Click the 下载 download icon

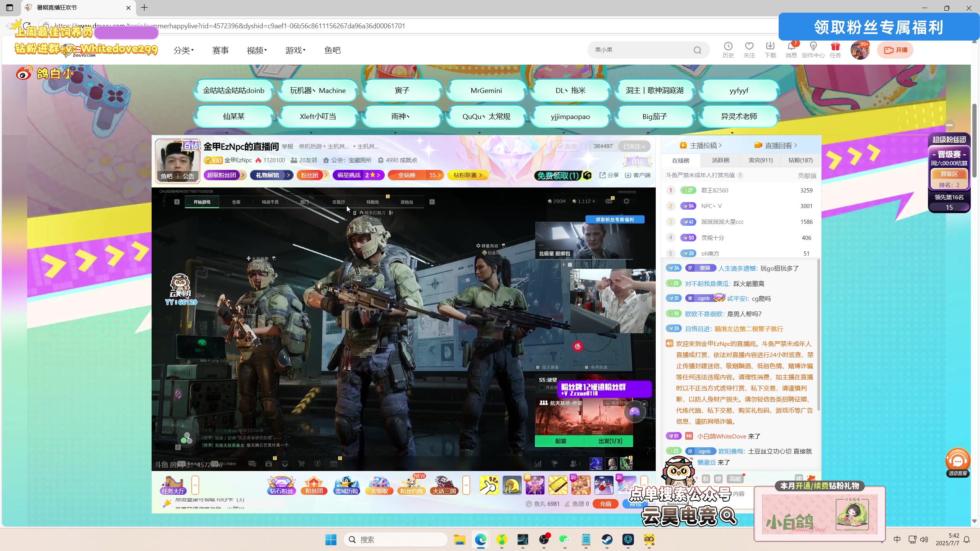pyautogui.click(x=770, y=50)
